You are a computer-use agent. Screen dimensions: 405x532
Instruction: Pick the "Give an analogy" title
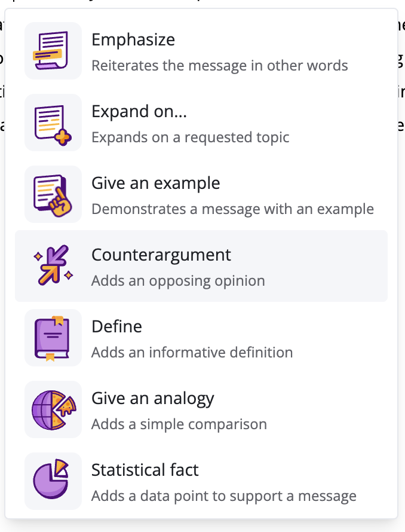point(152,399)
